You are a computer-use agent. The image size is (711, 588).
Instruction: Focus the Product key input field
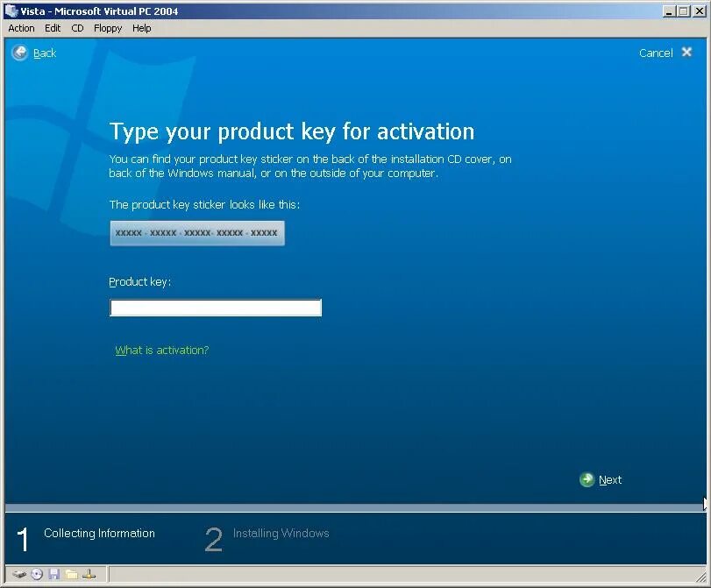pos(216,308)
